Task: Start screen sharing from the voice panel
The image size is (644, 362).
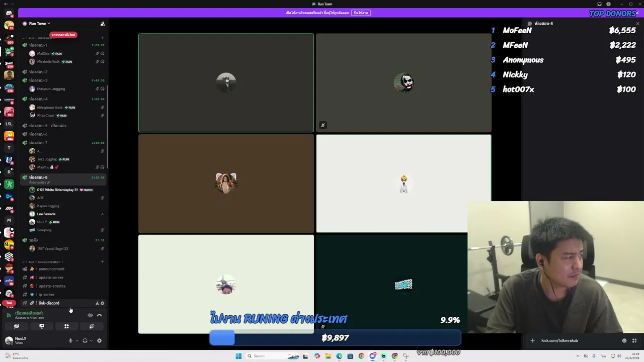Action: coord(42,326)
